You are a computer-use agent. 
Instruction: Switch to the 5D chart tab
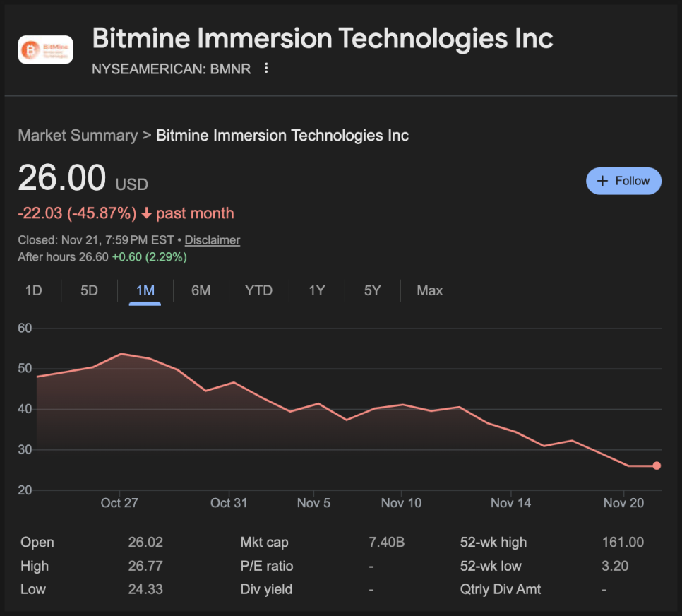point(89,290)
